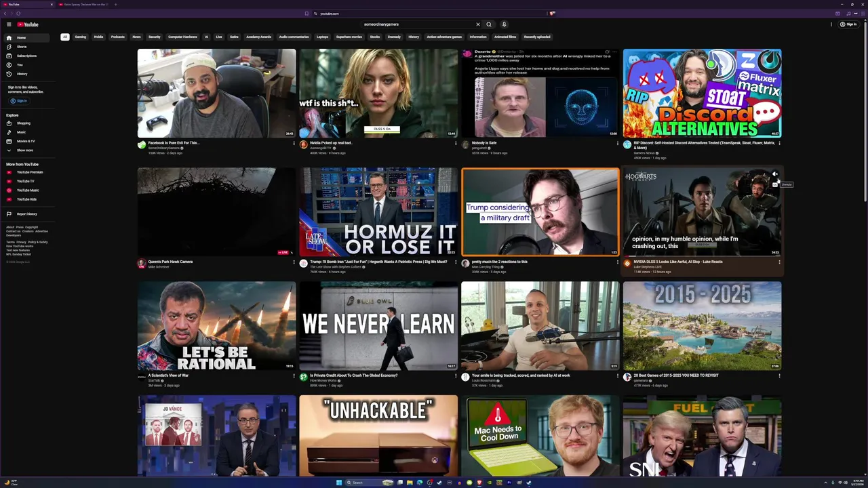Open YouTube settings three-dot menu
The image size is (868, 488).
[x=831, y=24]
